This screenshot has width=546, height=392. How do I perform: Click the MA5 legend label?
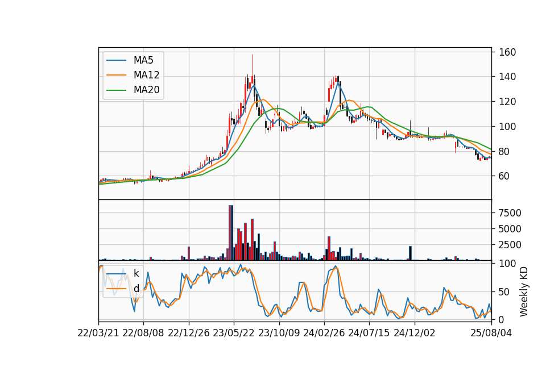point(143,60)
